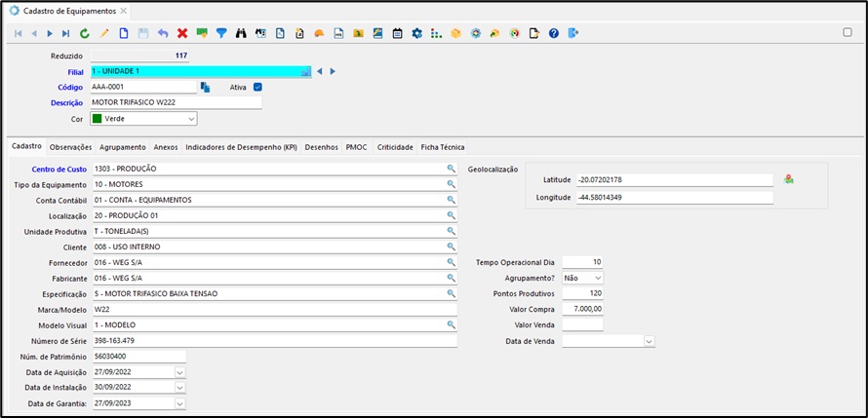The width and height of the screenshot is (868, 418).
Task: Save record with the floppy disk icon
Action: pyautogui.click(x=143, y=34)
